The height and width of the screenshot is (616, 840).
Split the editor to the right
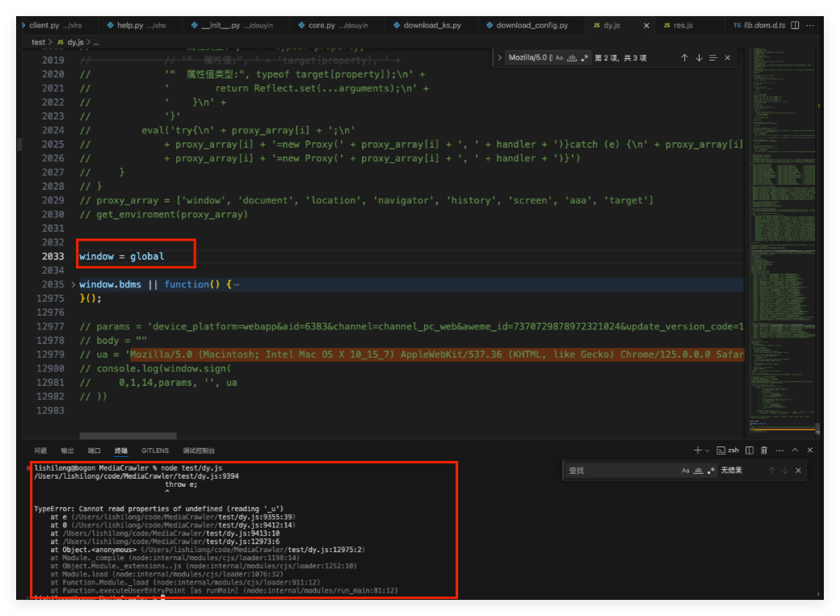(795, 25)
